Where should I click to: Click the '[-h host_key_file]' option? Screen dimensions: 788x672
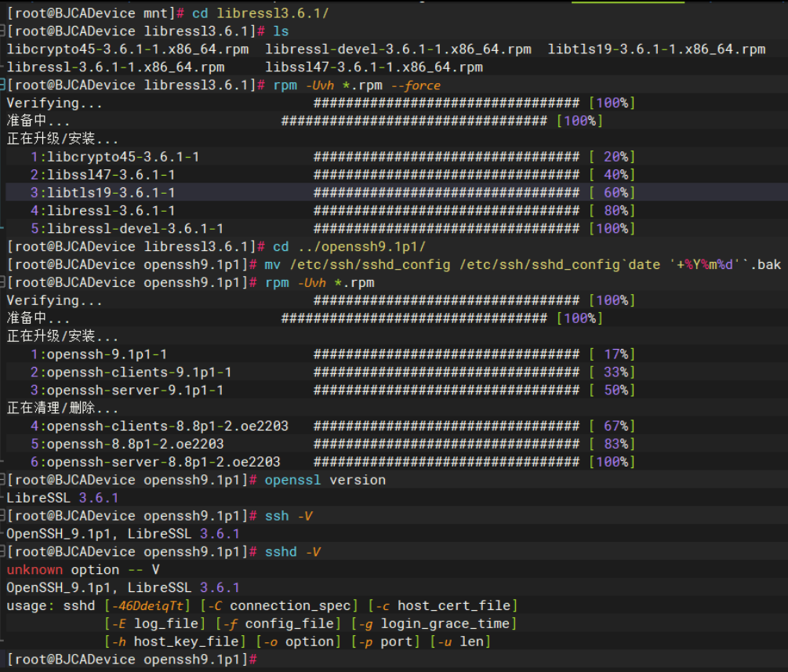pos(175,642)
